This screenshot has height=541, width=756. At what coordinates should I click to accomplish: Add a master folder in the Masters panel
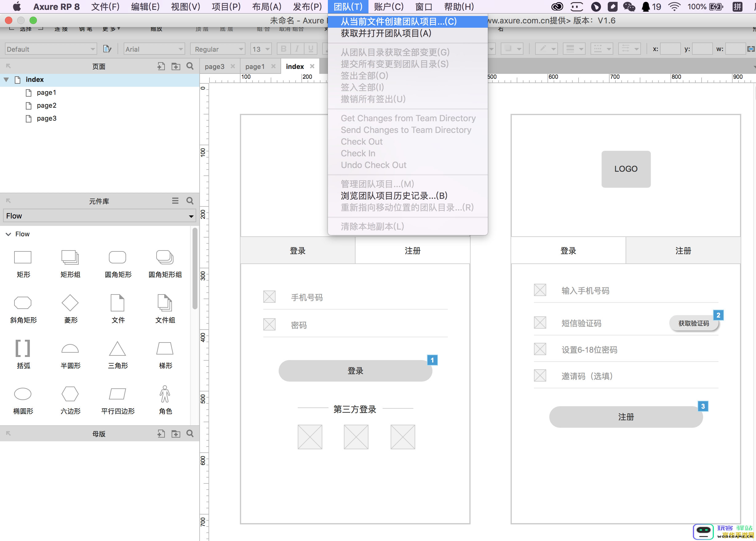(x=176, y=433)
